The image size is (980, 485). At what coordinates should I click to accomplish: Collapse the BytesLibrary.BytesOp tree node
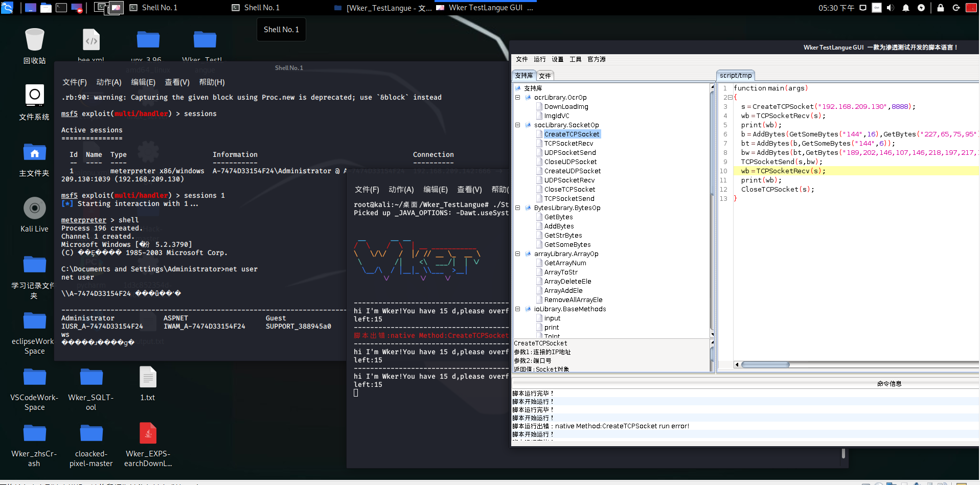[x=517, y=207]
